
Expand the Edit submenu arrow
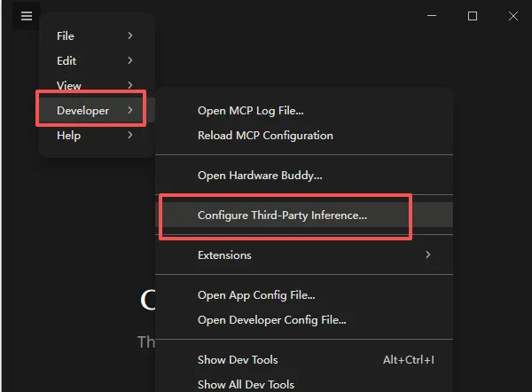click(x=130, y=60)
